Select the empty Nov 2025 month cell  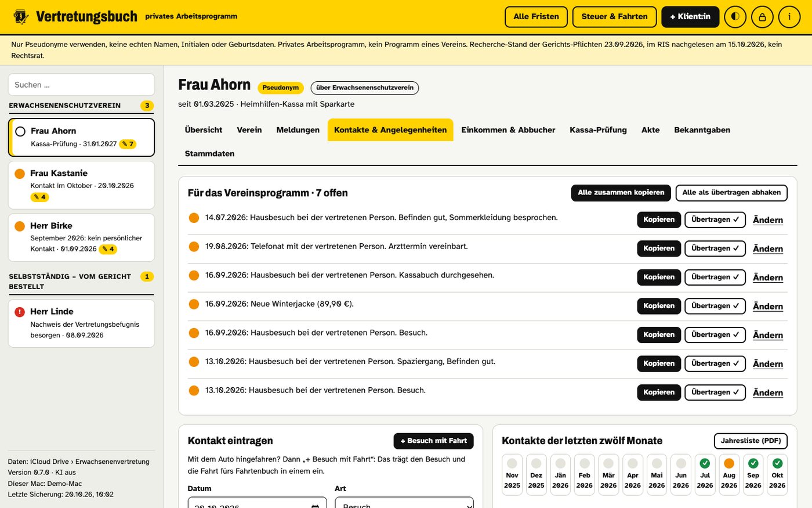(512, 474)
